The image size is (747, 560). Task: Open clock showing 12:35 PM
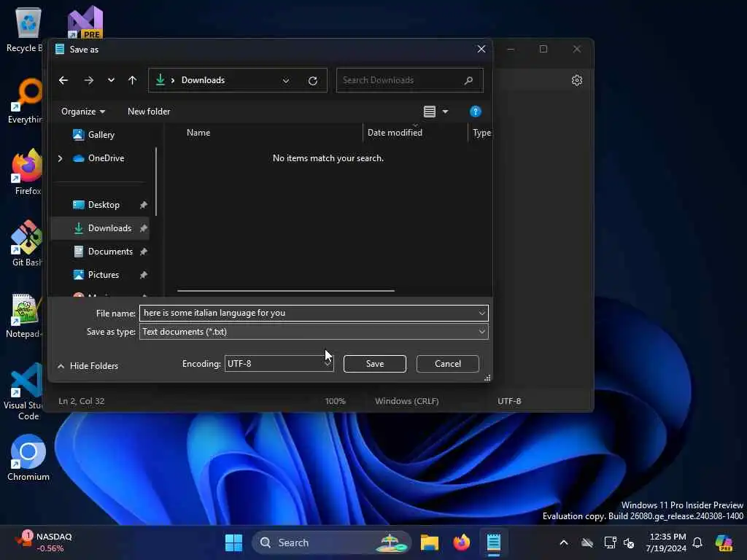(x=667, y=542)
